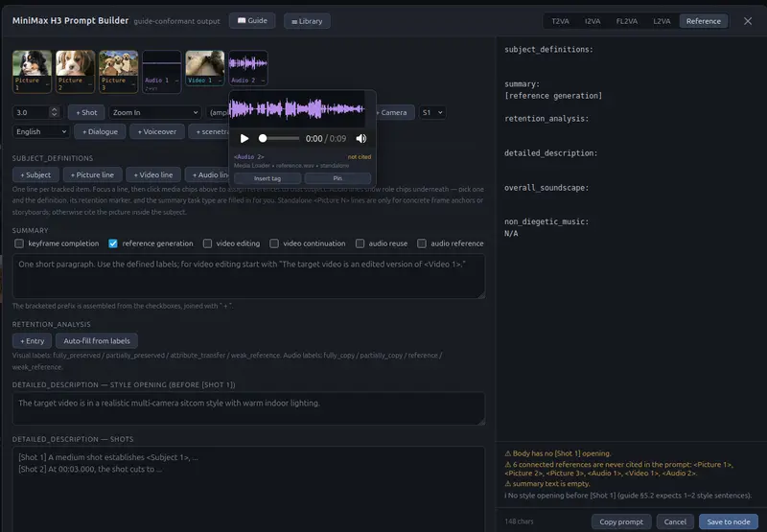Click the 'Body has no [Shot 1] opening' warning

click(558, 453)
